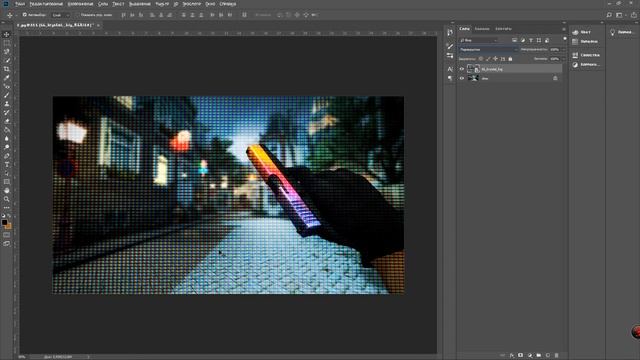Toggle layer filtering switch in Layers panel
The width and height of the screenshot is (640, 360).
pyautogui.click(x=565, y=40)
